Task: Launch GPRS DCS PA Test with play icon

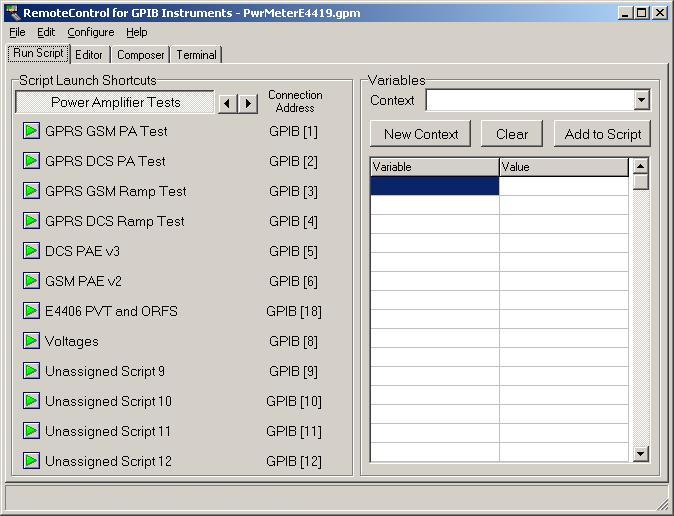Action: coord(31,161)
